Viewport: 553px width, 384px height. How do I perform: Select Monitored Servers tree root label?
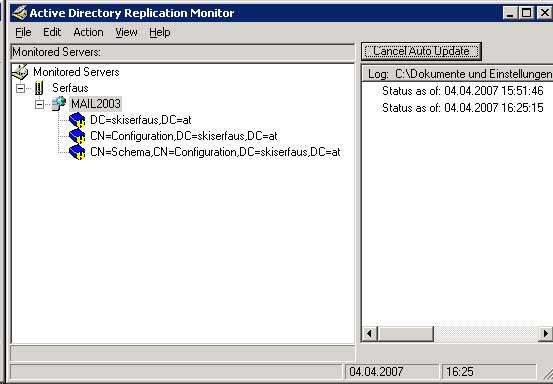tap(76, 72)
